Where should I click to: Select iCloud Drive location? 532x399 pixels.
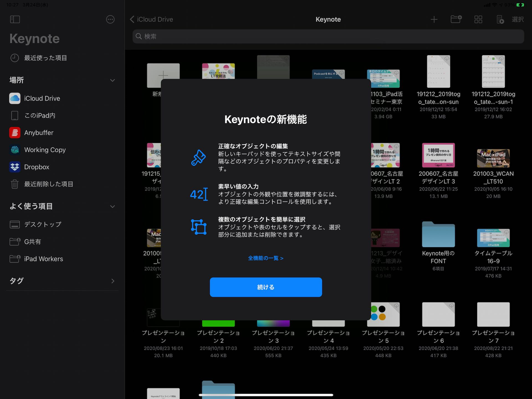[62, 98]
